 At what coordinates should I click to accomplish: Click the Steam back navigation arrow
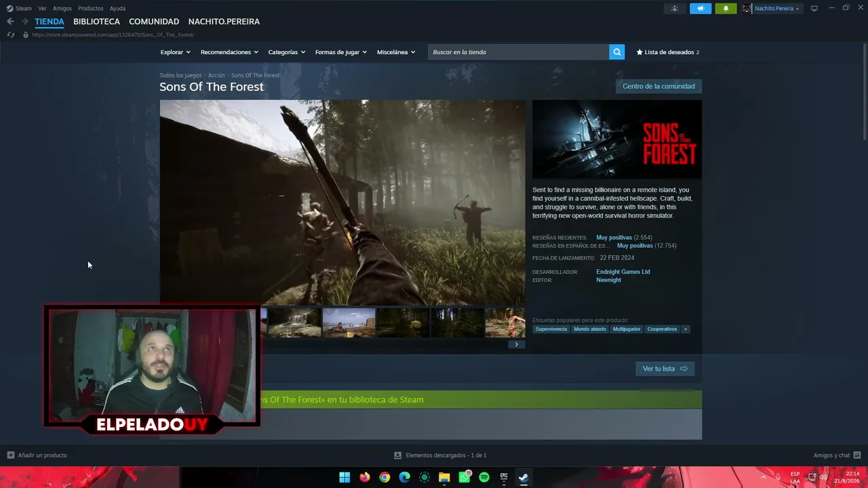point(10,22)
